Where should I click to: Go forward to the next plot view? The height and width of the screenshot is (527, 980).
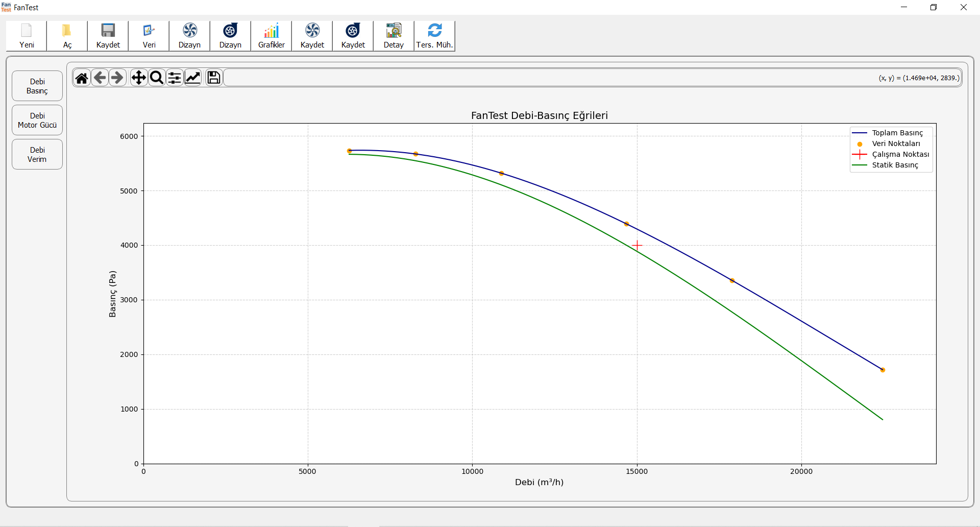coord(117,78)
